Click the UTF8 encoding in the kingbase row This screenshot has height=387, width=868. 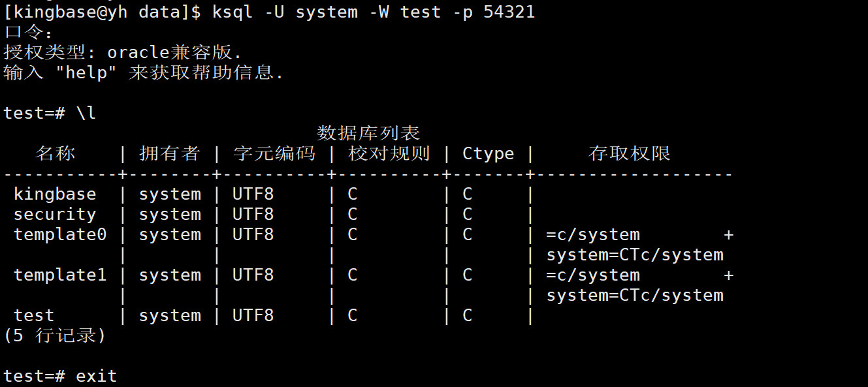[x=253, y=194]
